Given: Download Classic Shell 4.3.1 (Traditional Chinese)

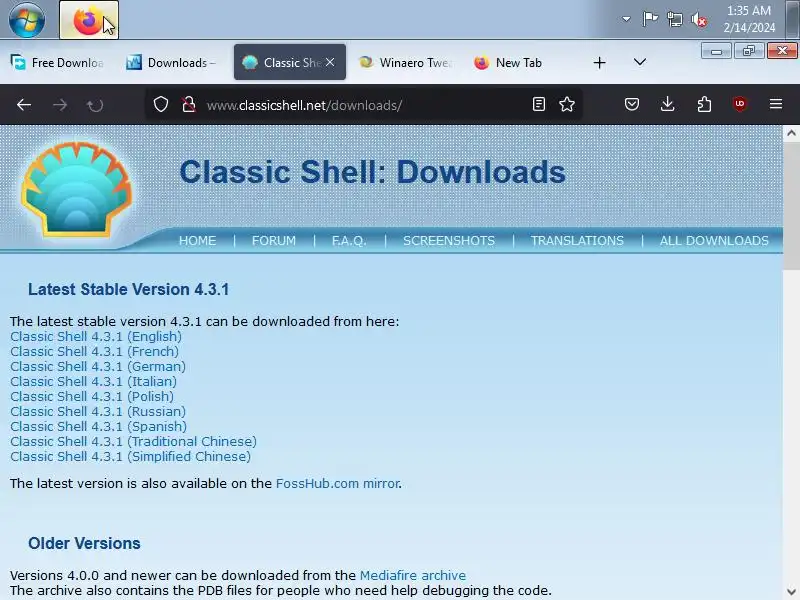Looking at the screenshot, I should [x=134, y=441].
